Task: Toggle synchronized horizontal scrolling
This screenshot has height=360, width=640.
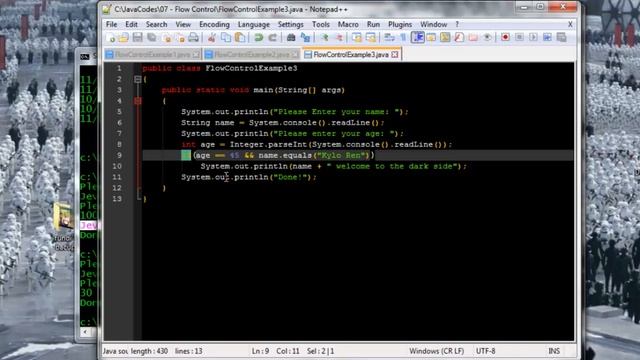Action: point(371,38)
